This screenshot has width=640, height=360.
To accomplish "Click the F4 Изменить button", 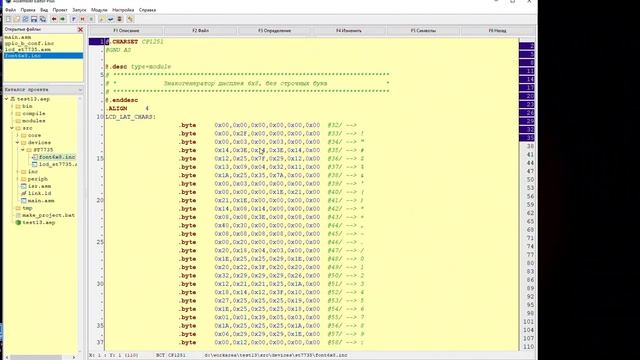I will click(x=349, y=31).
